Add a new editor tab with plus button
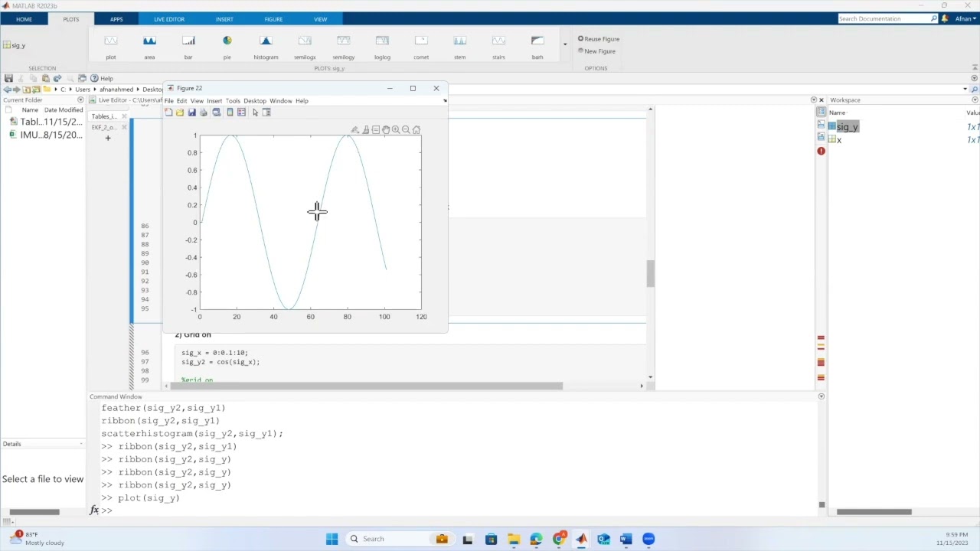The height and width of the screenshot is (551, 980). tap(108, 138)
